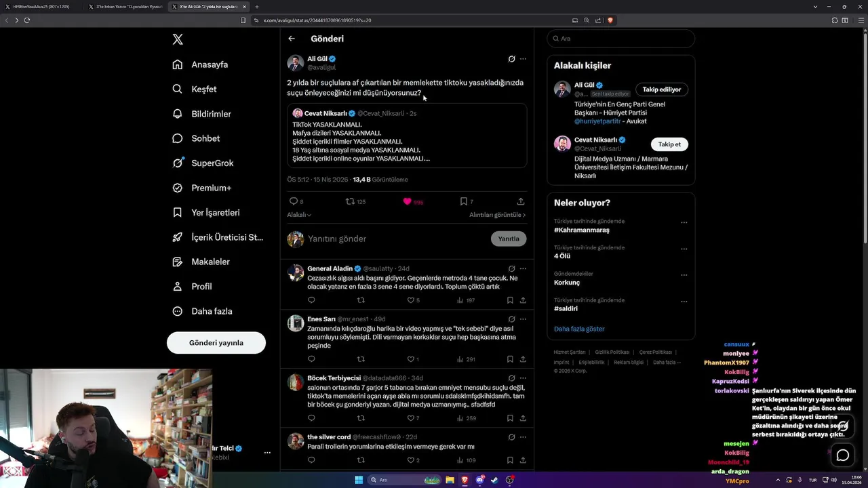Open Grok icon on the silver cord's reply

point(511,437)
